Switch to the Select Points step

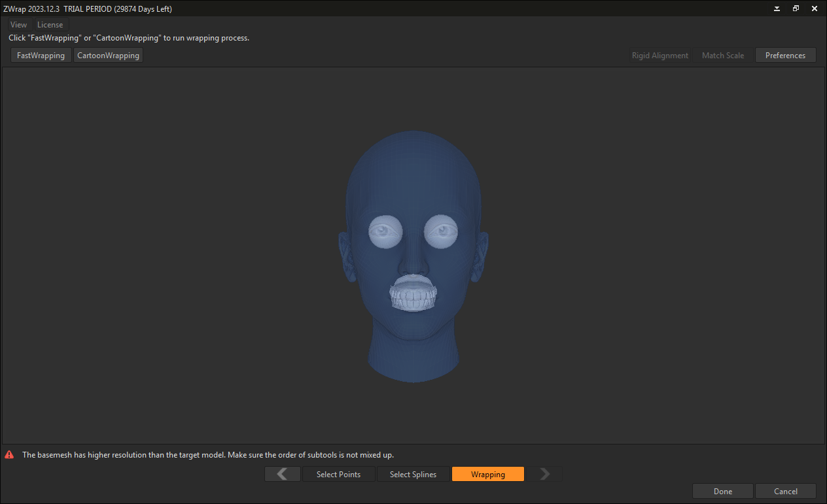pyautogui.click(x=338, y=474)
